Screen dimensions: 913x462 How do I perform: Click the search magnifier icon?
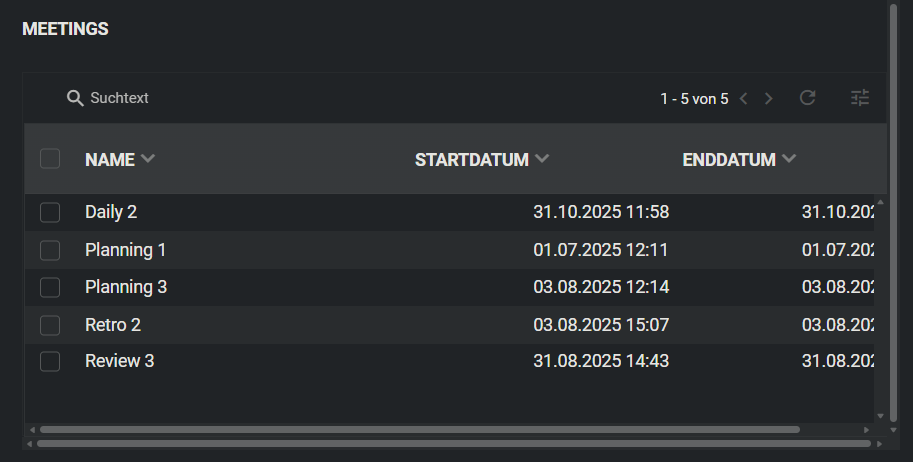[75, 98]
